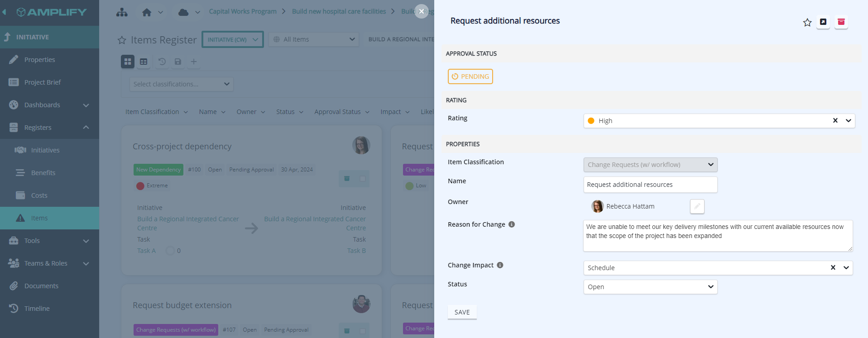Click the SAVE button
Screen dimensions: 868x338
462,312
